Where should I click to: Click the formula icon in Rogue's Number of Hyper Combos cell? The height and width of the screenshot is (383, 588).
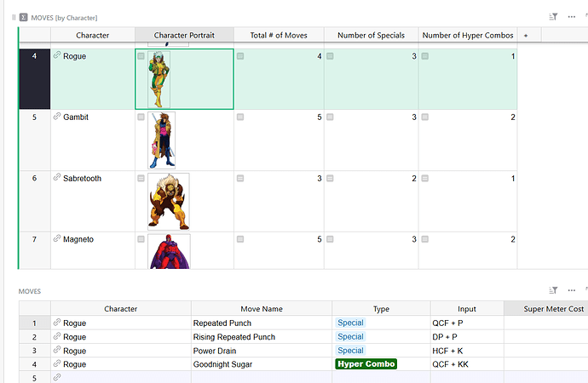click(425, 56)
